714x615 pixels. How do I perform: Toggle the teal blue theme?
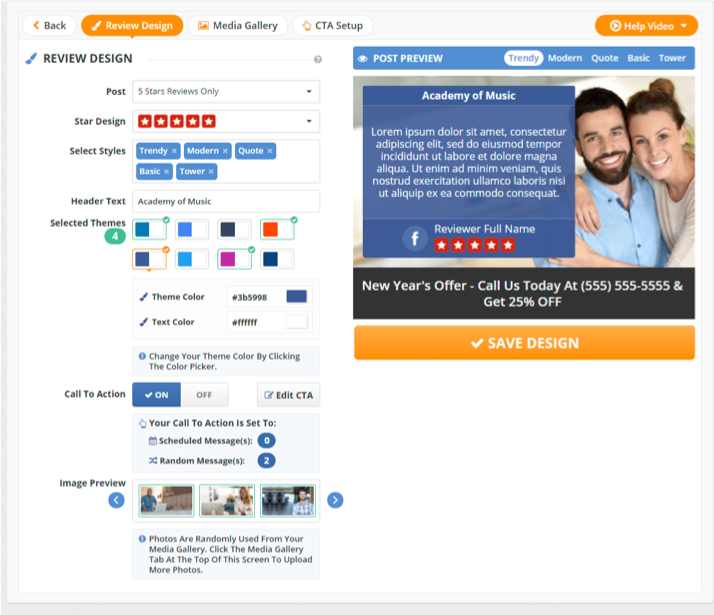(x=149, y=229)
